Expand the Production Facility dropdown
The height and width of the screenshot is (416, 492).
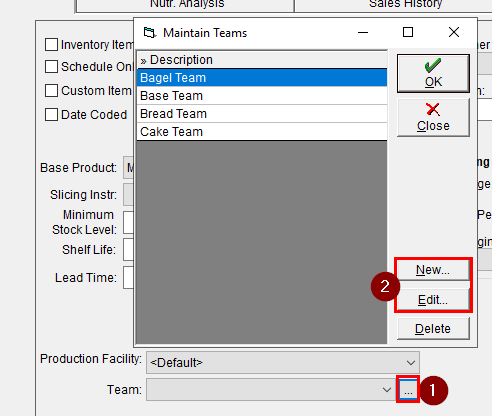click(x=411, y=362)
